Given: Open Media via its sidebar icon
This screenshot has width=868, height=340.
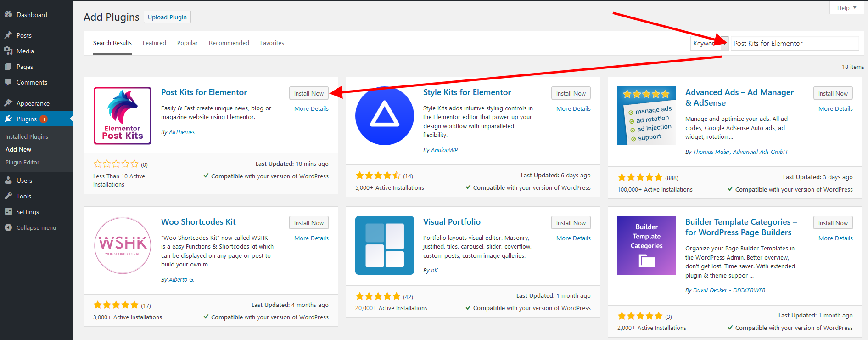Looking at the screenshot, I should click(x=8, y=51).
